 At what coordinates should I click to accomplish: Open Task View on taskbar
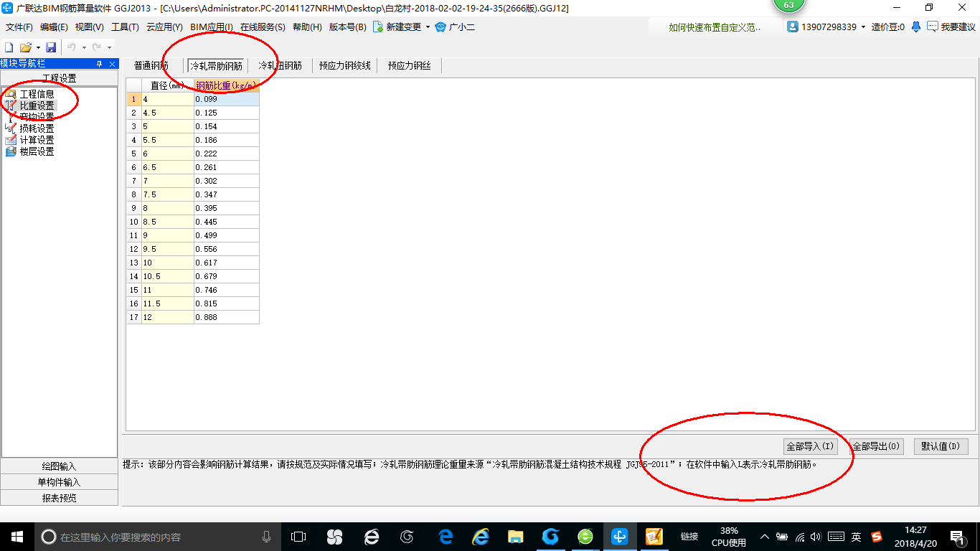tap(298, 537)
